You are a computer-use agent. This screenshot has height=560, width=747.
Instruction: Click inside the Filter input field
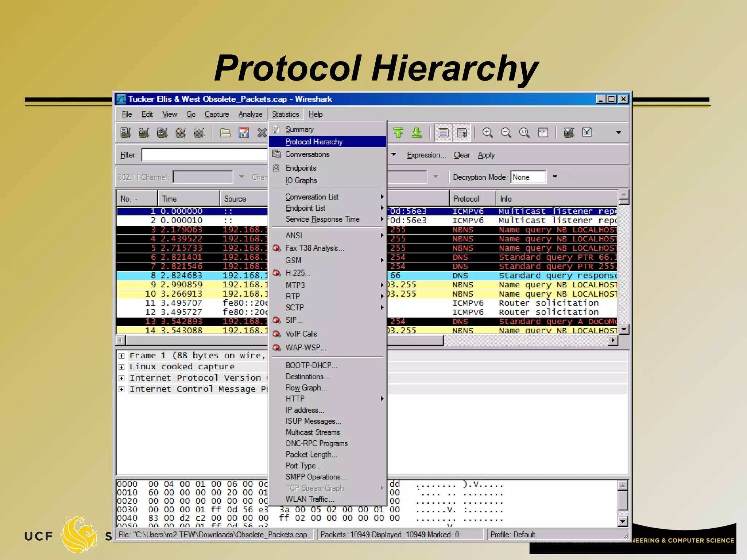[x=205, y=155]
